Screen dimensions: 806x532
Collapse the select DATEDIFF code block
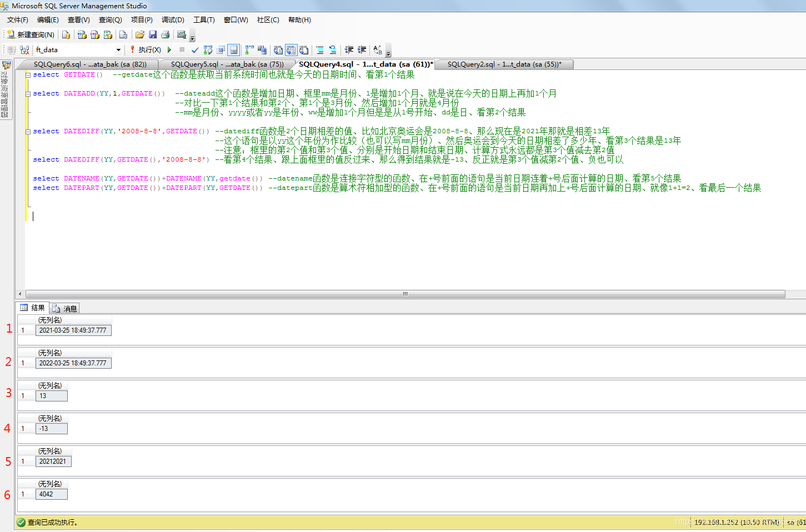(x=28, y=132)
